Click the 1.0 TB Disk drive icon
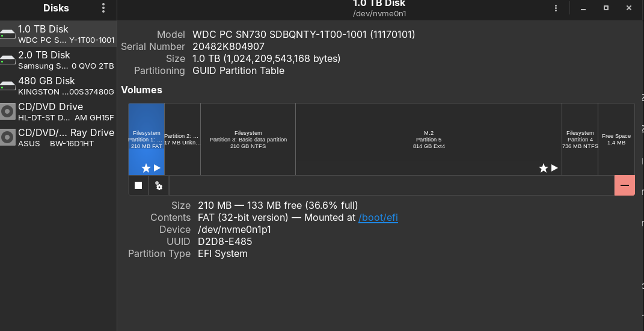644x331 pixels. [8, 34]
